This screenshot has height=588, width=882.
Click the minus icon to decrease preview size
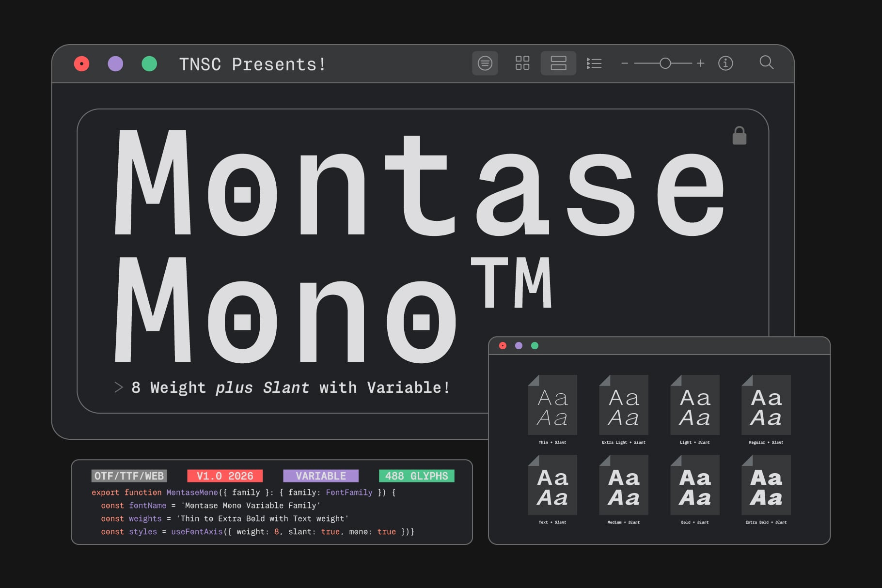(625, 63)
